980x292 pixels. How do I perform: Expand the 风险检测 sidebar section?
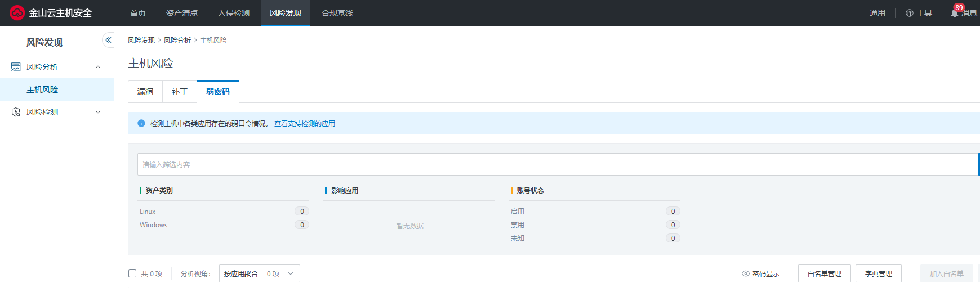pyautogui.click(x=98, y=112)
